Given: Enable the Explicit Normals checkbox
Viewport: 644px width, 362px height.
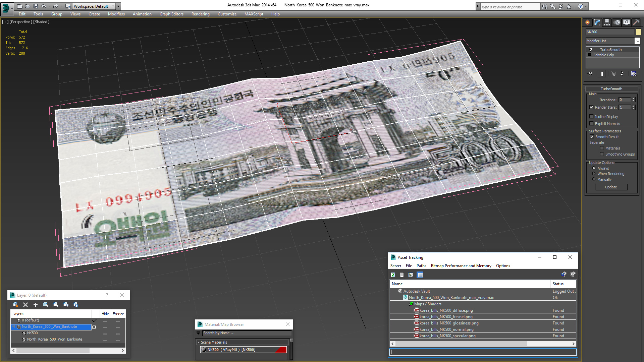Looking at the screenshot, I should click(x=592, y=124).
